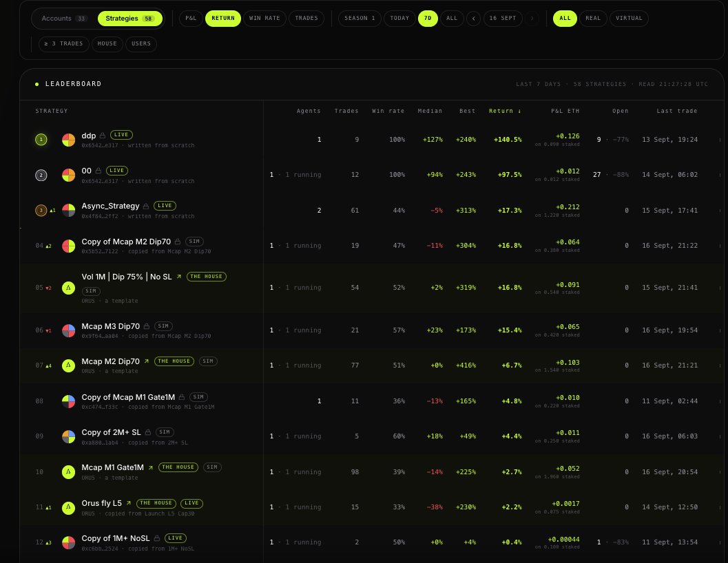Select the VIRTUAL account type filter
Viewport: 728px width, 563px height.
629,18
